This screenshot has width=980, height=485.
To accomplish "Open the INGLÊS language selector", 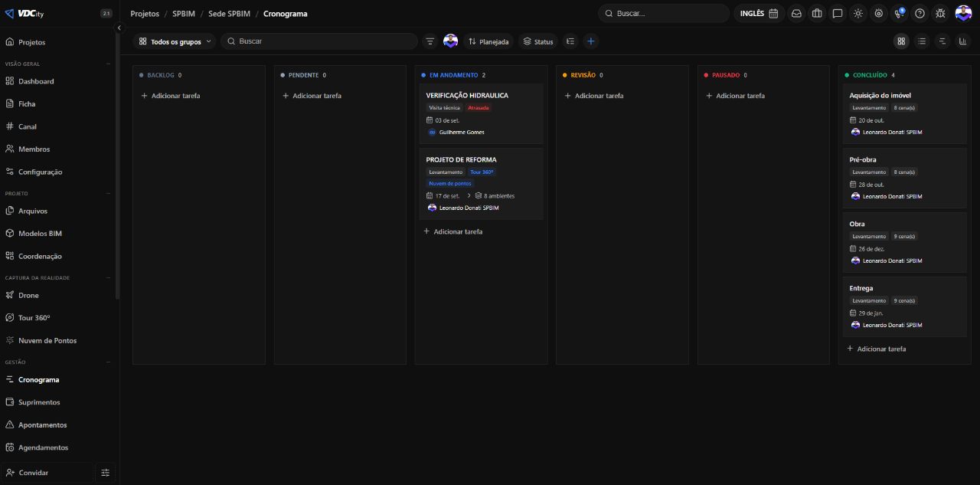I will tap(759, 13).
